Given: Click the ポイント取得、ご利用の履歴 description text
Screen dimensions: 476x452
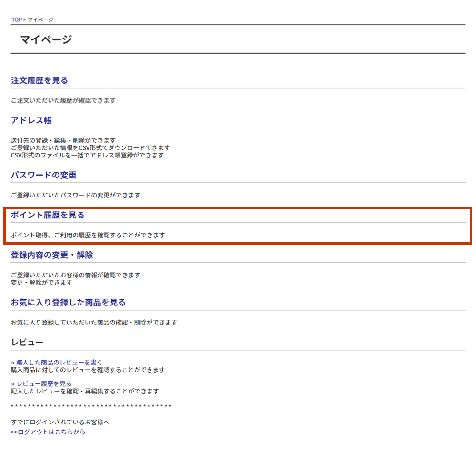Looking at the screenshot, I should [88, 235].
